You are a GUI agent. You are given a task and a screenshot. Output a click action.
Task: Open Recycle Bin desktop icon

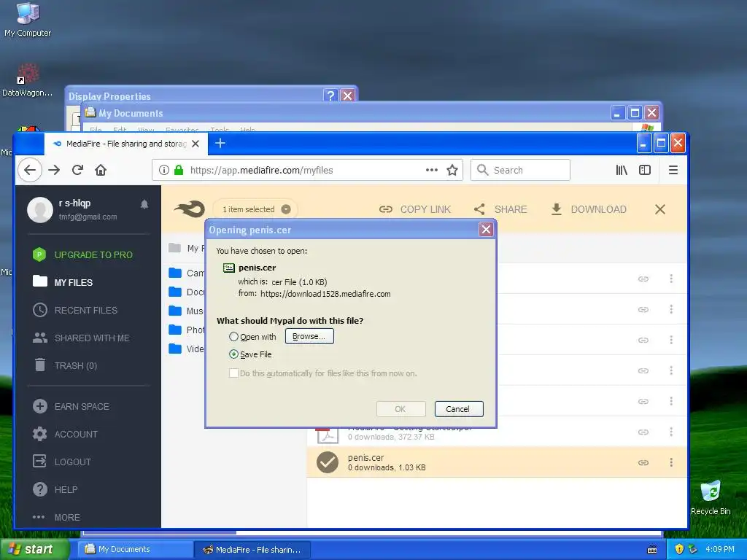pos(711,497)
